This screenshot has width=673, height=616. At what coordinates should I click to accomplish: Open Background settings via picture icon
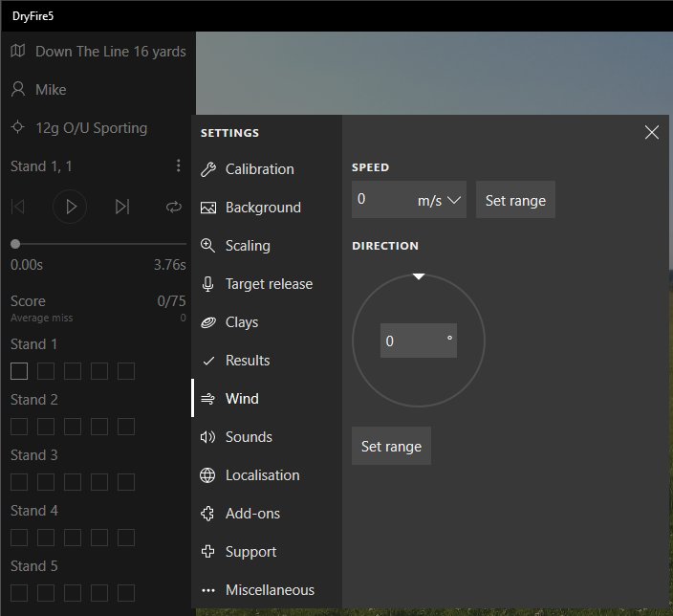click(x=208, y=208)
